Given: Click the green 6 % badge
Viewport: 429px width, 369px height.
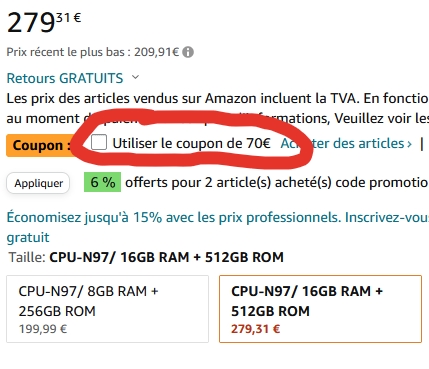Looking at the screenshot, I should click(102, 182).
